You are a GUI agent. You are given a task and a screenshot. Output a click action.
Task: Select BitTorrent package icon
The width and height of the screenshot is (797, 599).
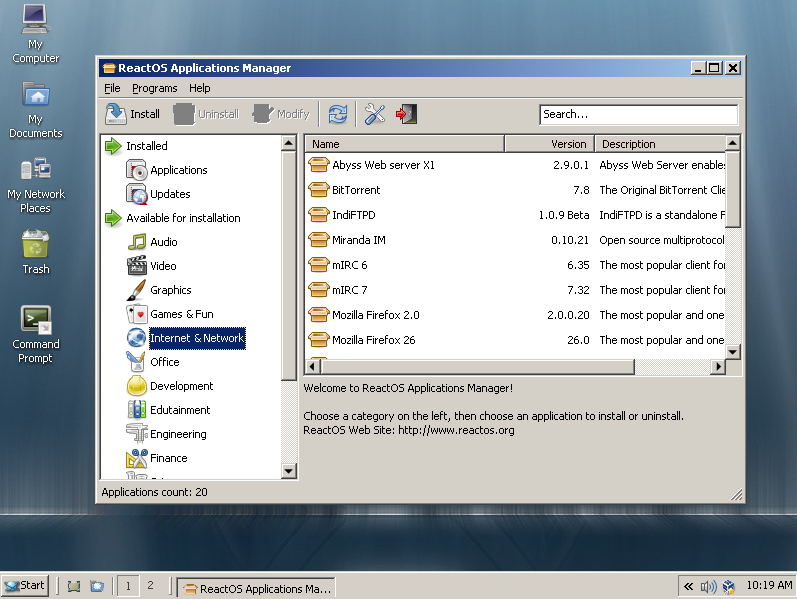click(319, 190)
